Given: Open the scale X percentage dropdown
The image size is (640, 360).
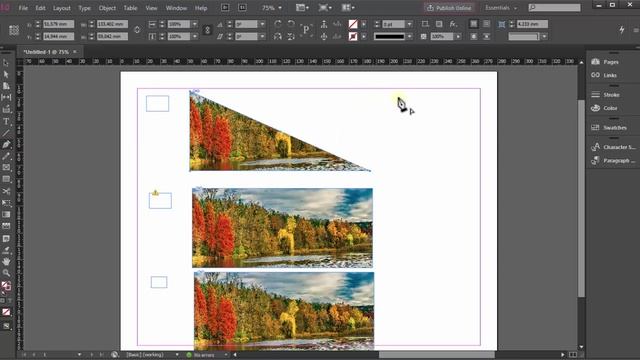Looking at the screenshot, I should (195, 24).
